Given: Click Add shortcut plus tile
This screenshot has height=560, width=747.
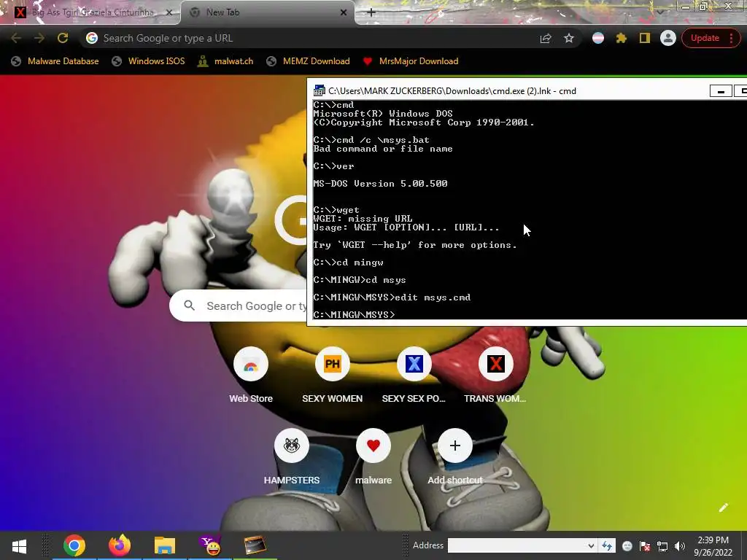Looking at the screenshot, I should 455,457.
